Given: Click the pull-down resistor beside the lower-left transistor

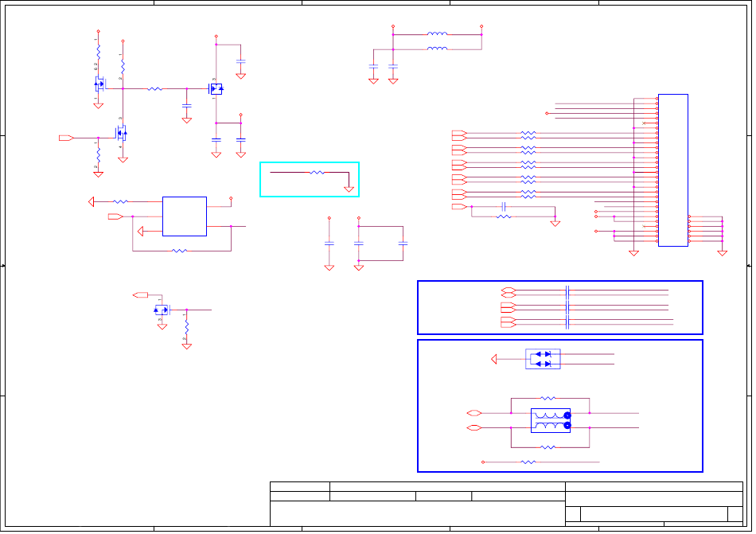Looking at the screenshot, I should 186,327.
